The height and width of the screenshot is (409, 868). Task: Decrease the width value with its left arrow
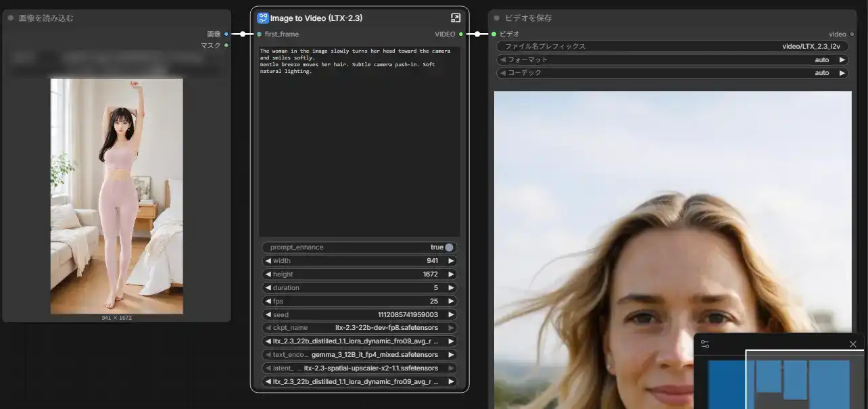click(268, 261)
